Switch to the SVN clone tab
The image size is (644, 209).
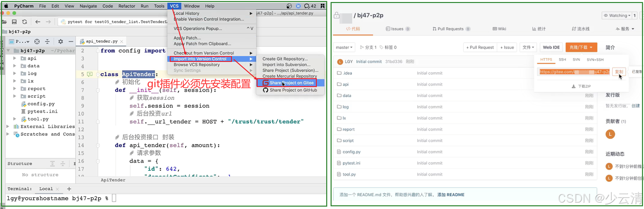point(576,60)
